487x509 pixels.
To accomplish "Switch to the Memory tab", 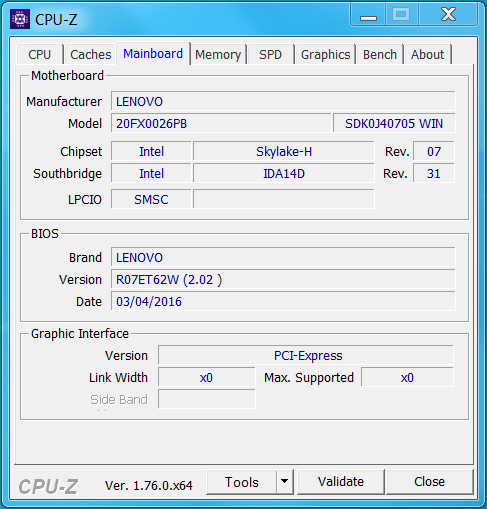I will [x=218, y=54].
